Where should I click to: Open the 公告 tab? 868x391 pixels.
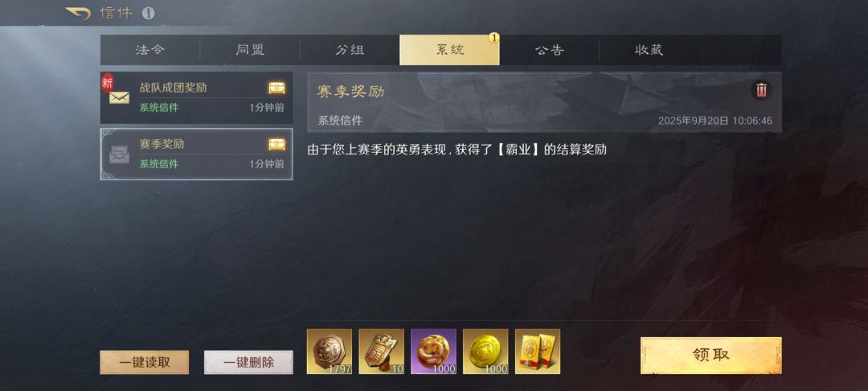click(549, 50)
